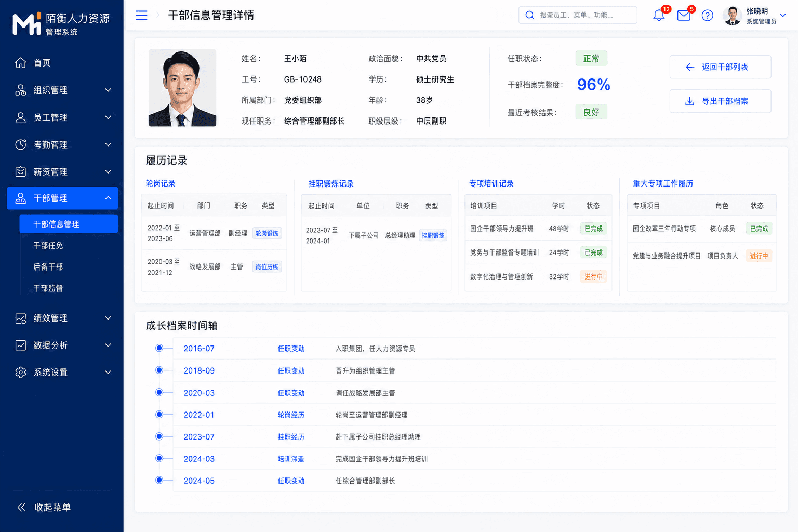This screenshot has width=798, height=532.
Task: Focus the employee search input field
Action: pos(578,15)
